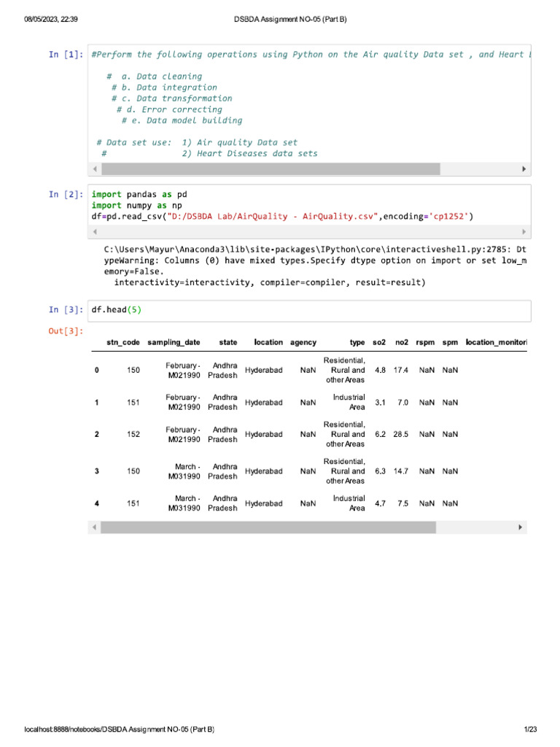Image resolution: width=560 pixels, height=747 pixels.
Task: Click the 'Heart Diseases data sets' comment line
Action: tap(249, 153)
